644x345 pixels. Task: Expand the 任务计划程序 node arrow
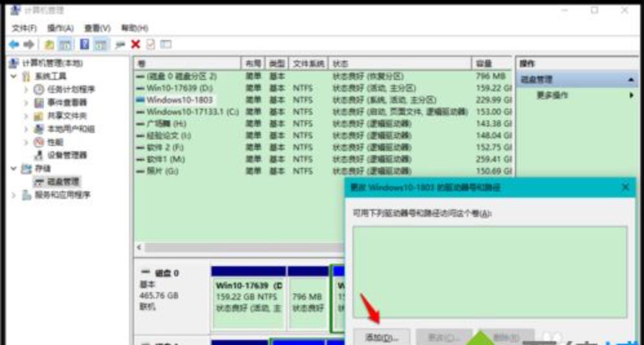tap(26, 89)
